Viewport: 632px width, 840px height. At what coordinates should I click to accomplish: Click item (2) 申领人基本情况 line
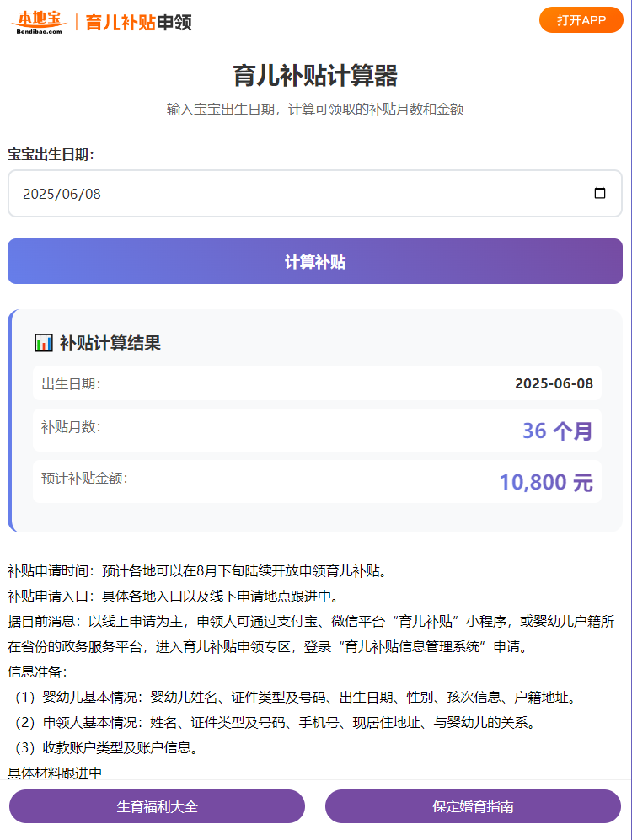coord(276,723)
